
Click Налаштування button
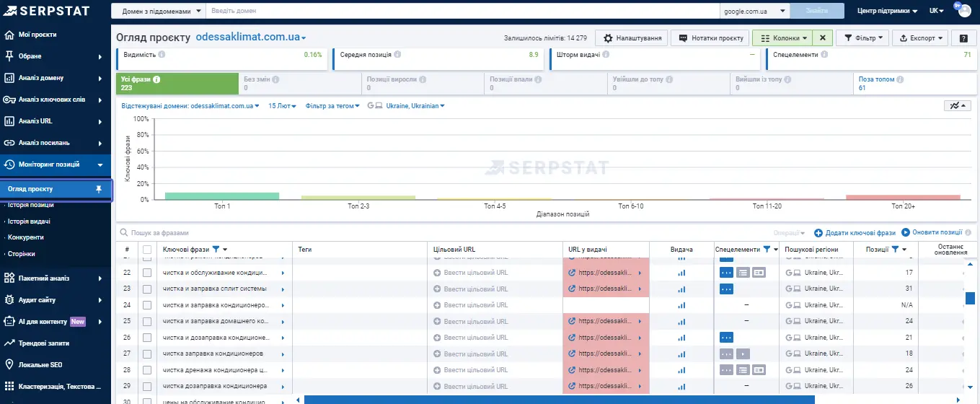tap(632, 38)
